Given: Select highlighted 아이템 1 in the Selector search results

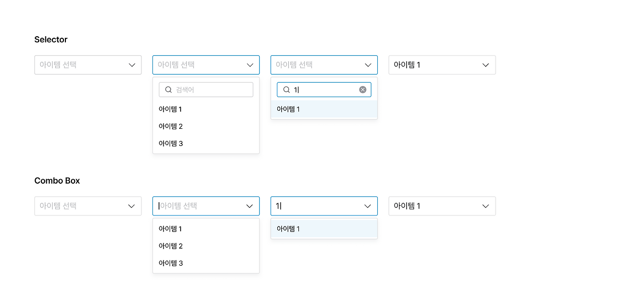Looking at the screenshot, I should 289,109.
